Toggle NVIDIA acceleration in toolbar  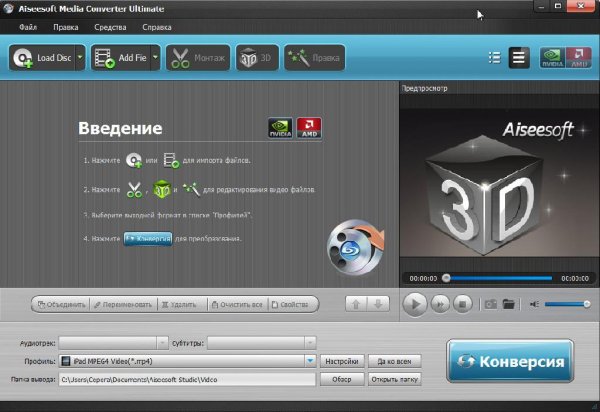[552, 58]
